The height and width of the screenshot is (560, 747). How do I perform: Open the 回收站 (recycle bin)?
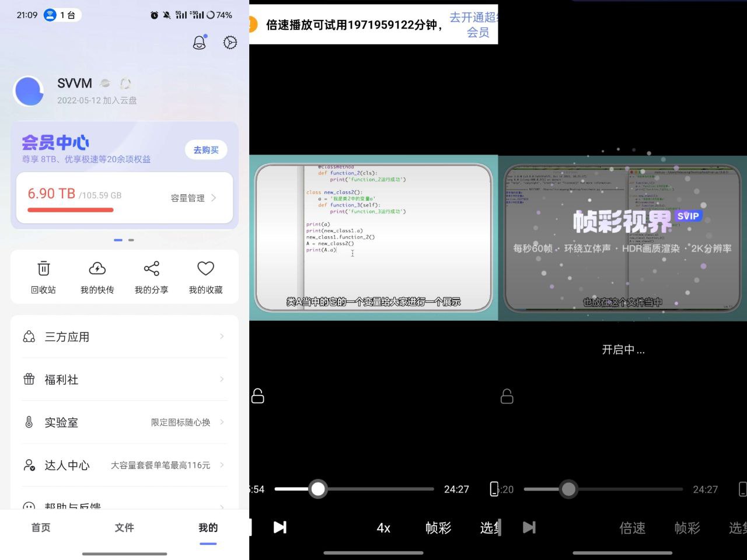(x=43, y=276)
